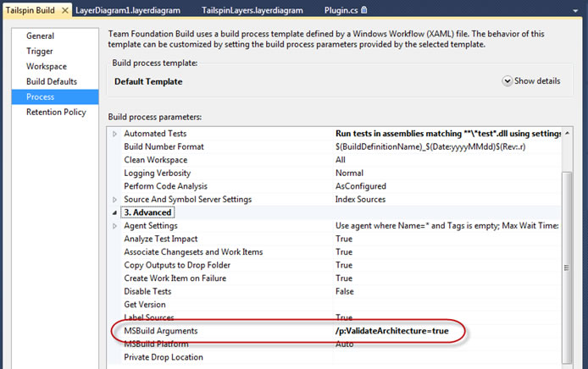Select Create Work Item on Failure row
Image resolution: width=588 pixels, height=369 pixels.
pyautogui.click(x=335, y=278)
